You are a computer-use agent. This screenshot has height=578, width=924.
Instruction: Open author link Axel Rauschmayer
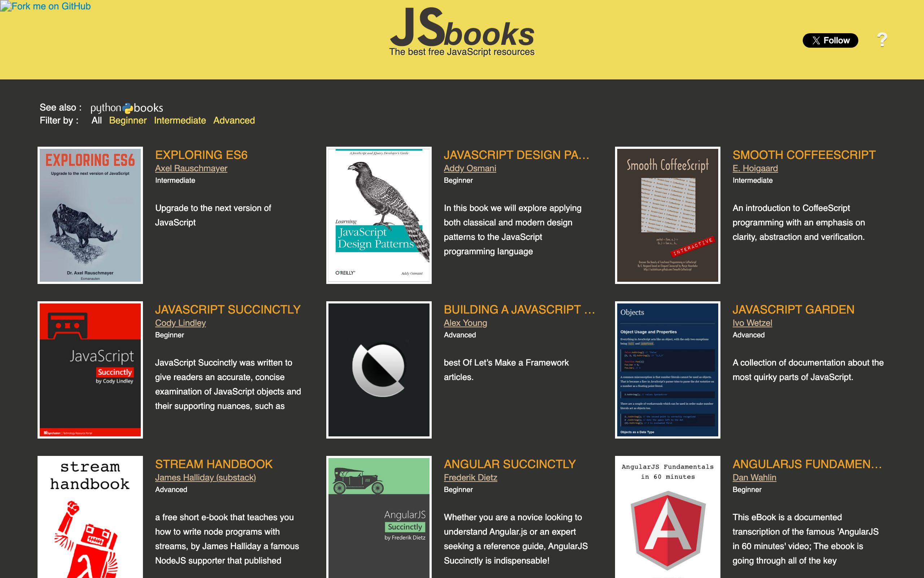pyautogui.click(x=191, y=168)
